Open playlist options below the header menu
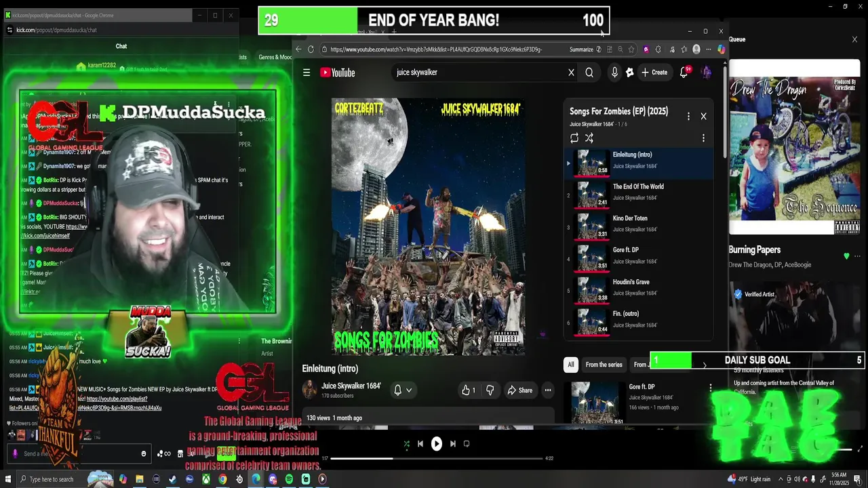This screenshot has height=488, width=868. [x=703, y=138]
